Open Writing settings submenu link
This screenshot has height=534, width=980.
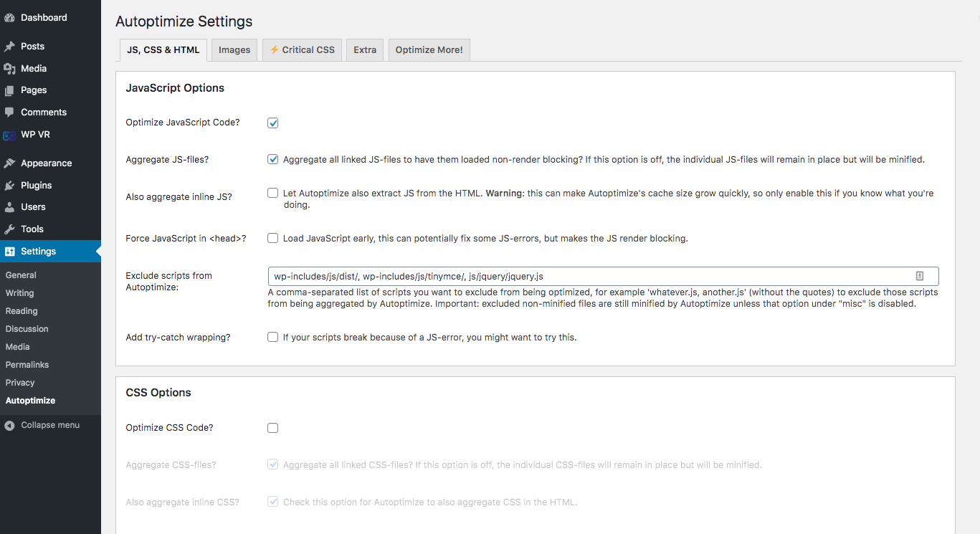19,293
